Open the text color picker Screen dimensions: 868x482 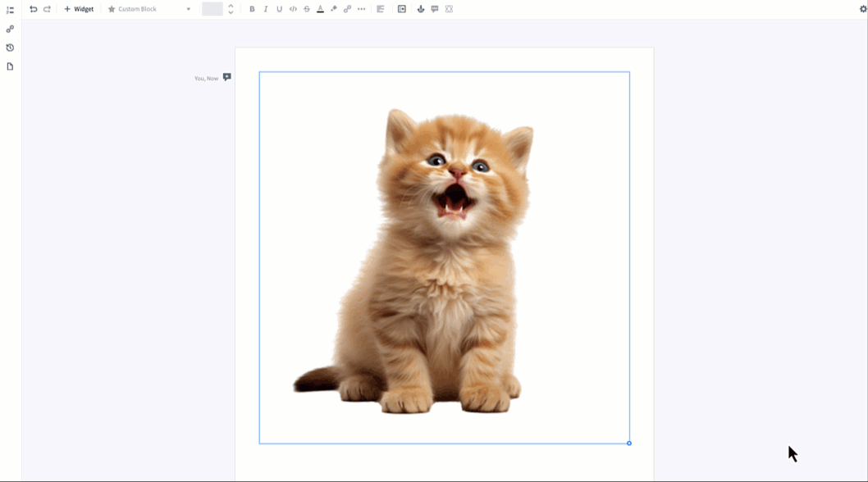coord(320,9)
